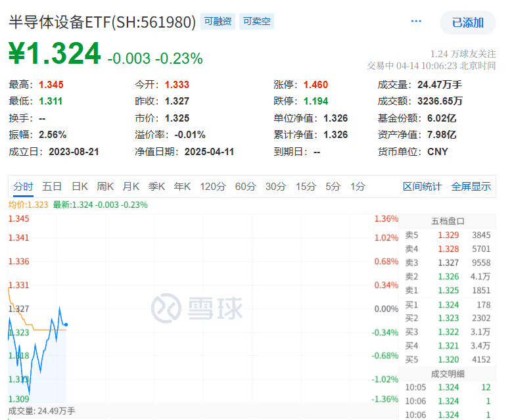Click the 可卖空 tag
The width and height of the screenshot is (512, 420).
point(256,21)
